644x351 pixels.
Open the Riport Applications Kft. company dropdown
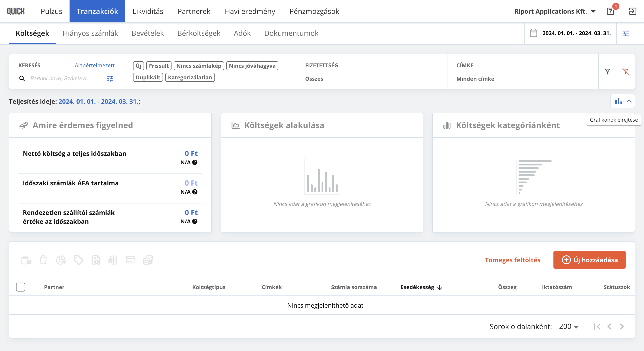(x=555, y=11)
